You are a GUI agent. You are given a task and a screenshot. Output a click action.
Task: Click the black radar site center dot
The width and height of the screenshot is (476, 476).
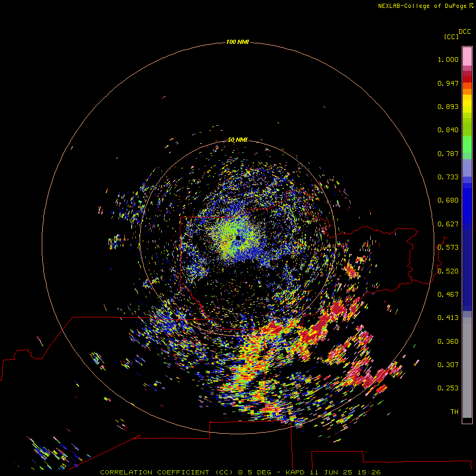click(237, 238)
